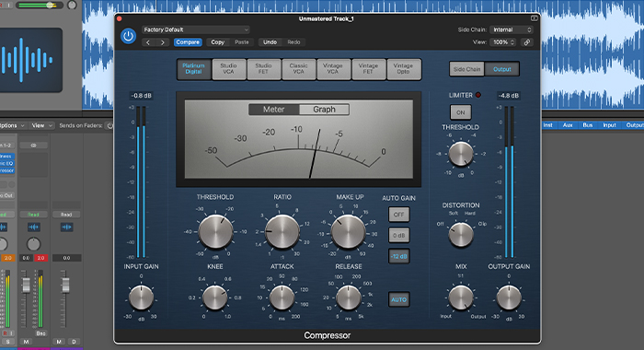Switch to the Side Chain panel
This screenshot has height=350, width=644.
[467, 69]
